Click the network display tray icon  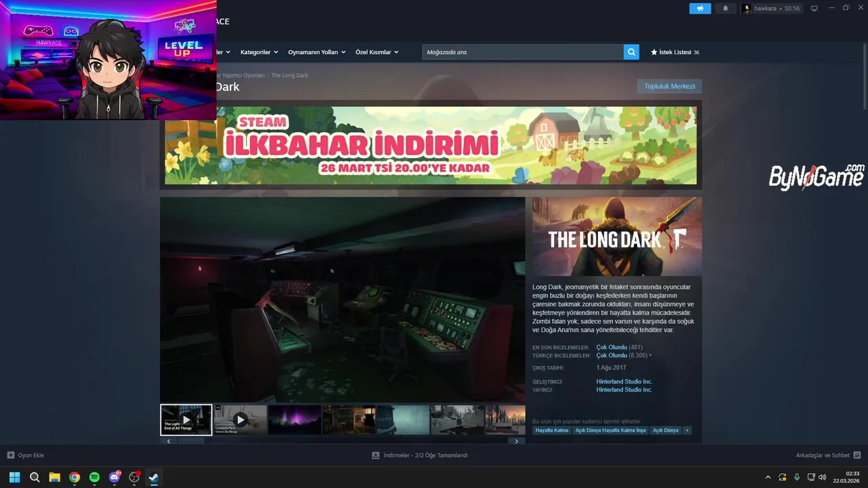point(811,477)
